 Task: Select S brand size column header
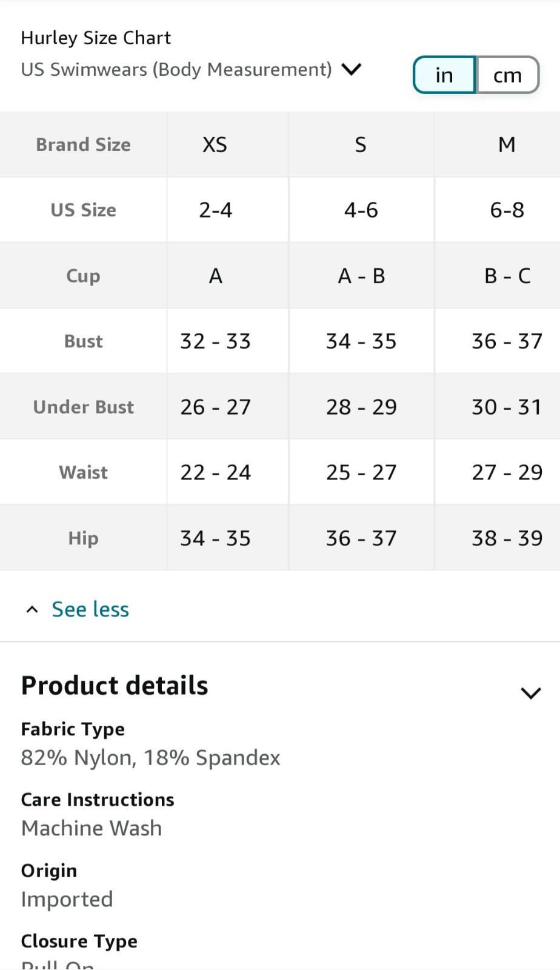361,145
